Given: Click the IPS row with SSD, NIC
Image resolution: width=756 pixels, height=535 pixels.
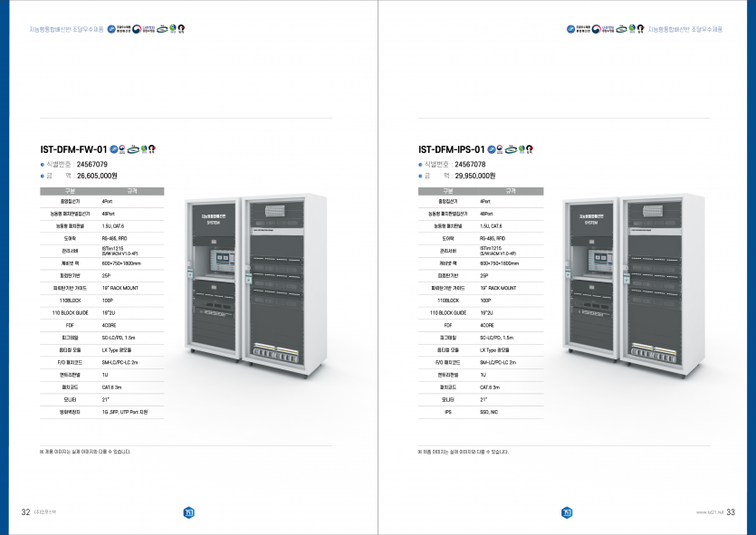Looking at the screenshot, I should pos(481,412).
